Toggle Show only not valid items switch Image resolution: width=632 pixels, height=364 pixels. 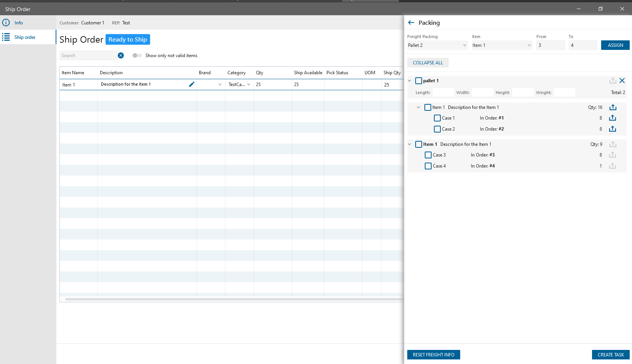pyautogui.click(x=137, y=56)
